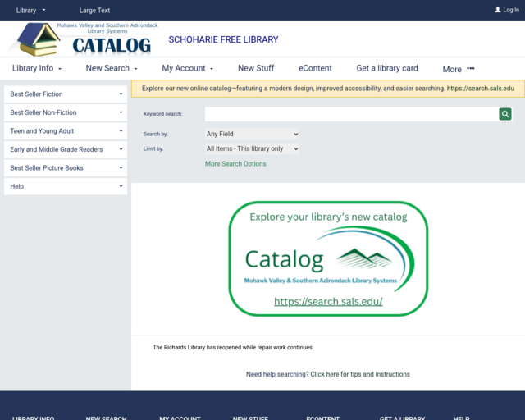
Task: Open the Search by Any Field dropdown
Action: [x=252, y=134]
